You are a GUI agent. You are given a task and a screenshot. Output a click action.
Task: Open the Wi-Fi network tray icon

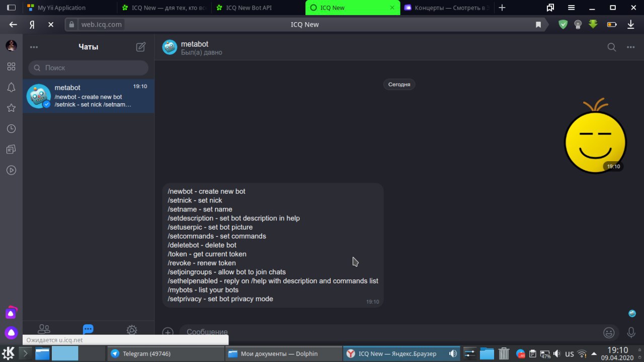[582, 354]
